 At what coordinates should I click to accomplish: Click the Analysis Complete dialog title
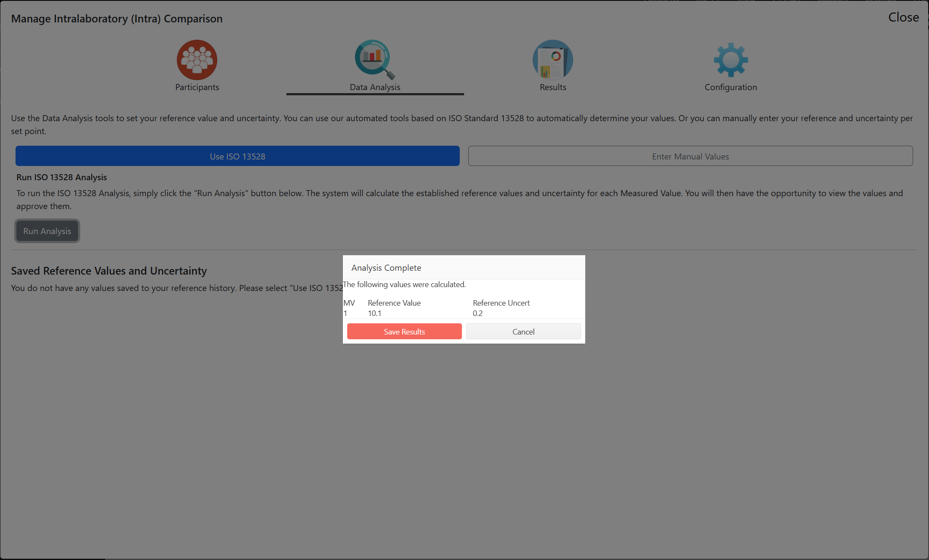pos(386,268)
